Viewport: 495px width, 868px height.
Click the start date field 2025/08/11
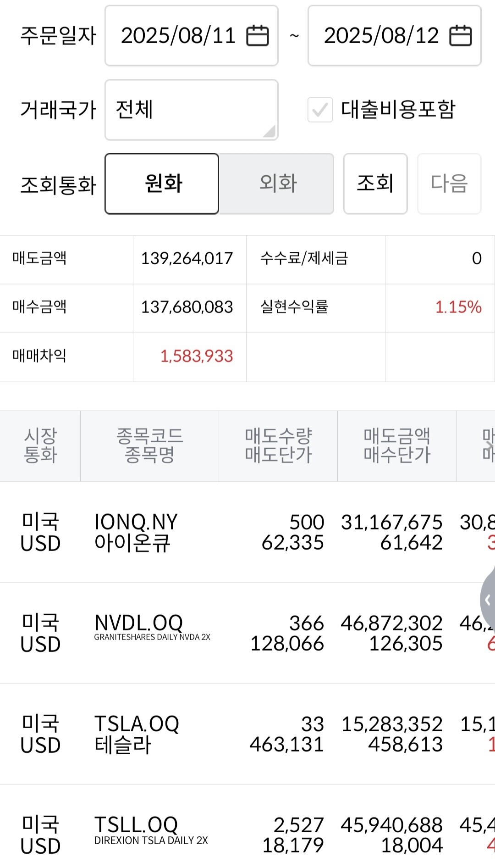click(x=178, y=36)
